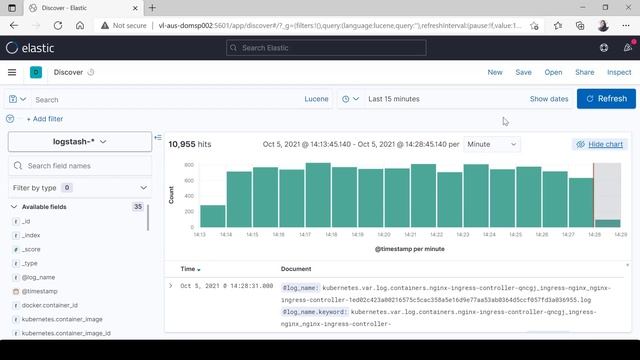Select the _index field
This screenshot has width=640, height=360.
[31, 235]
